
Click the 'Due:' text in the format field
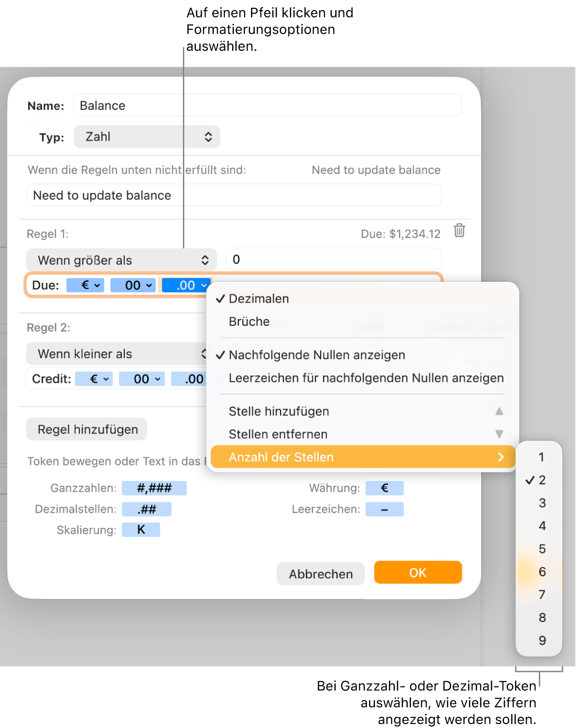click(45, 285)
